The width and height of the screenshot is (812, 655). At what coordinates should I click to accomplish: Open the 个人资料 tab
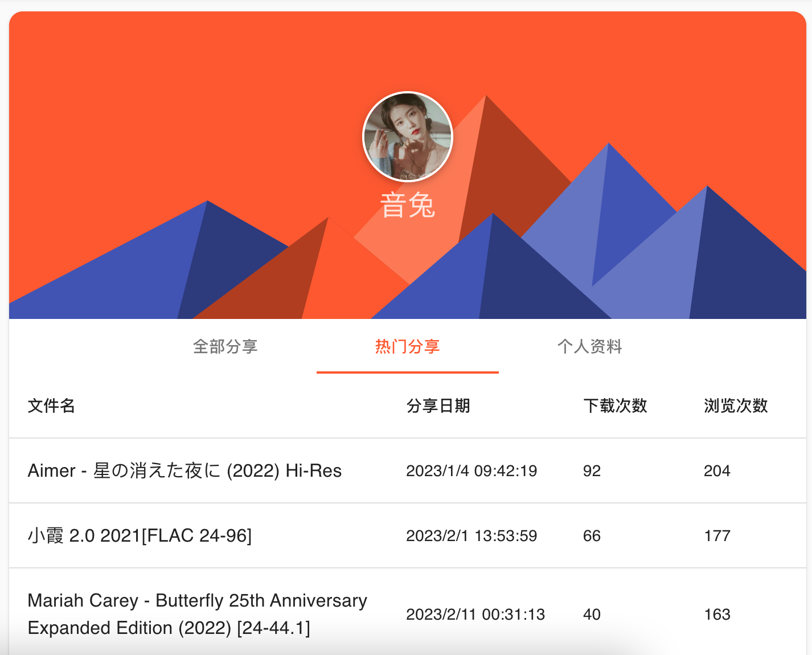click(x=590, y=346)
